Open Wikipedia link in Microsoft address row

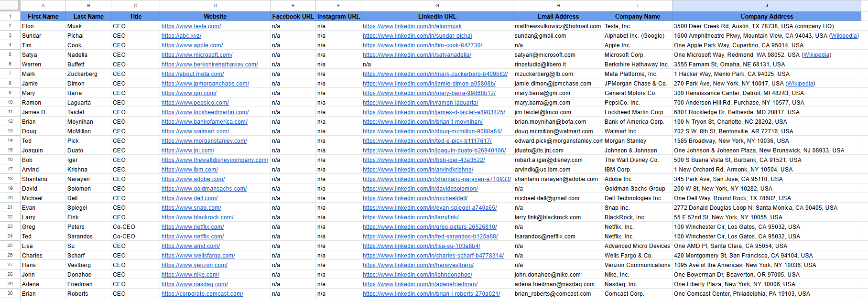[x=816, y=55]
